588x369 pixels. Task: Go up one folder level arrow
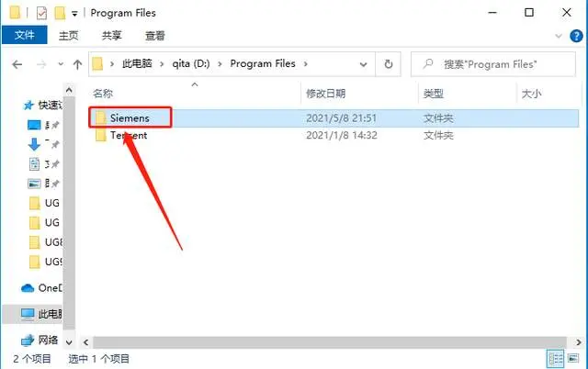click(77, 64)
